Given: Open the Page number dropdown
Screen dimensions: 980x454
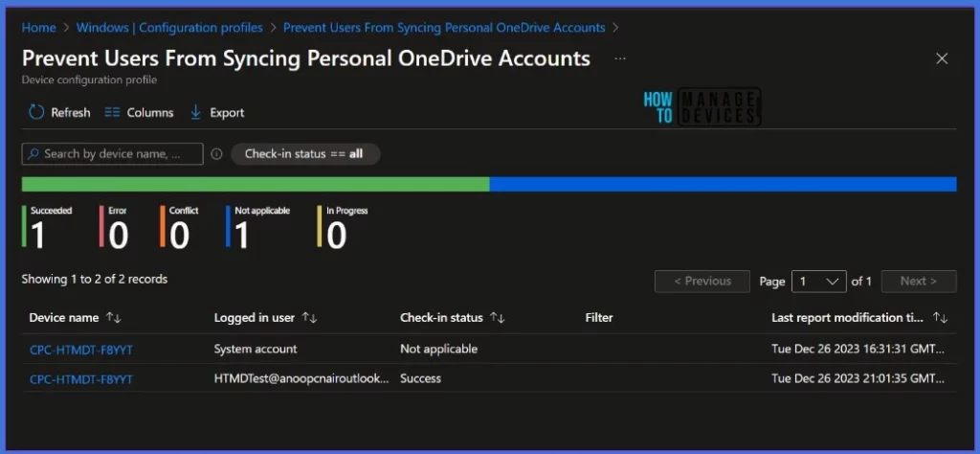Looking at the screenshot, I should pyautogui.click(x=819, y=282).
